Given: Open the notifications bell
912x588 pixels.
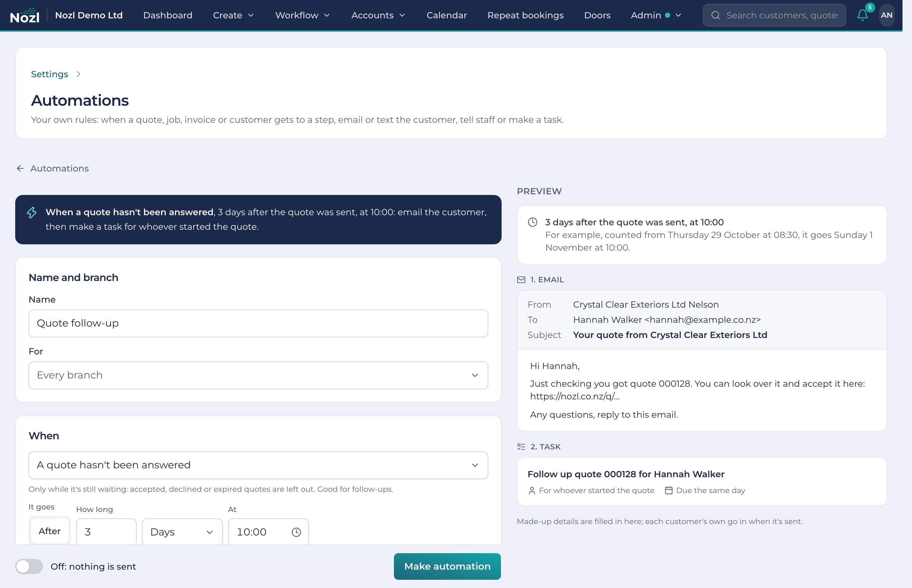Looking at the screenshot, I should pyautogui.click(x=862, y=15).
